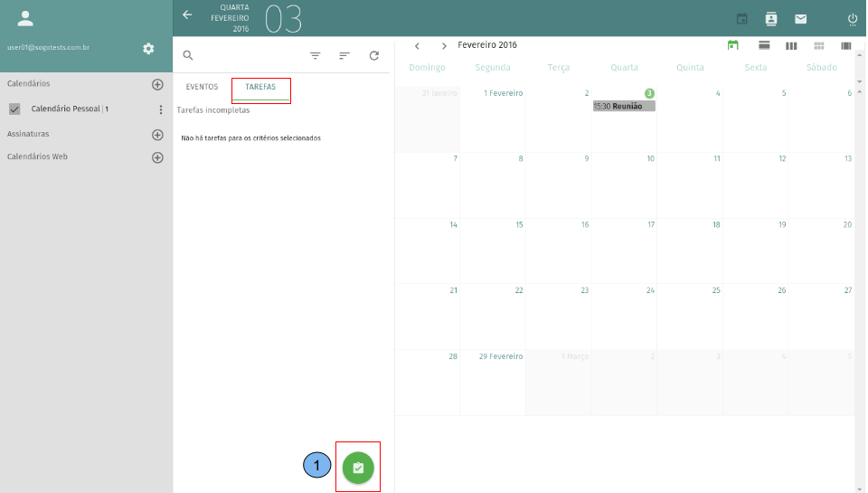Click the green new task floating button
This screenshot has height=493, width=868.
tap(358, 468)
